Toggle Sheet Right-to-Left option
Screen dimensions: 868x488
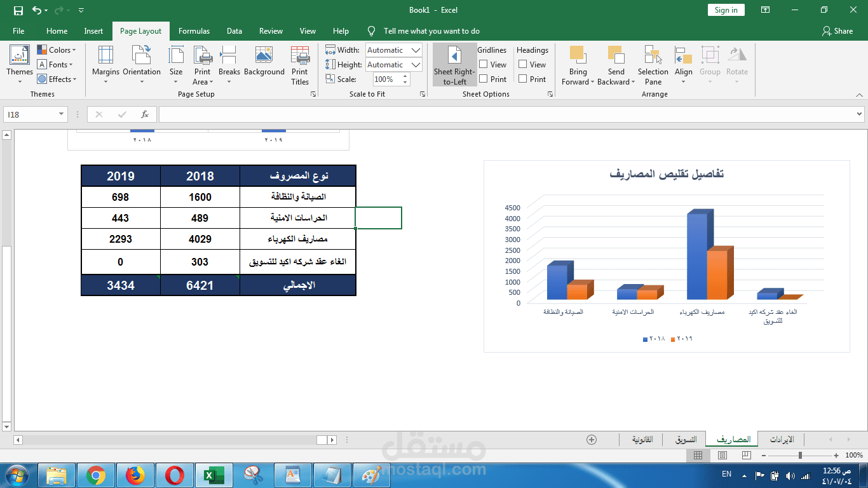pos(454,64)
